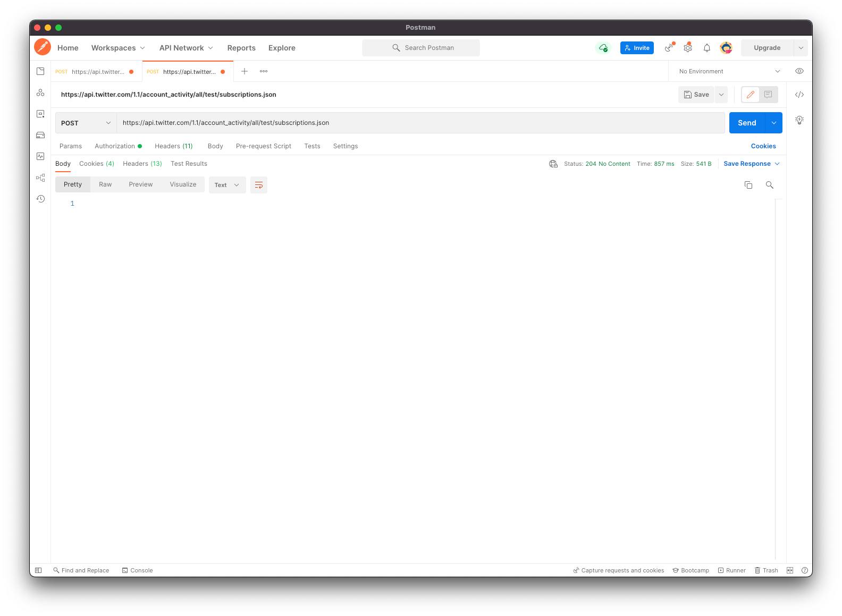Open the Text format dropdown
The width and height of the screenshot is (842, 616).
[228, 185]
